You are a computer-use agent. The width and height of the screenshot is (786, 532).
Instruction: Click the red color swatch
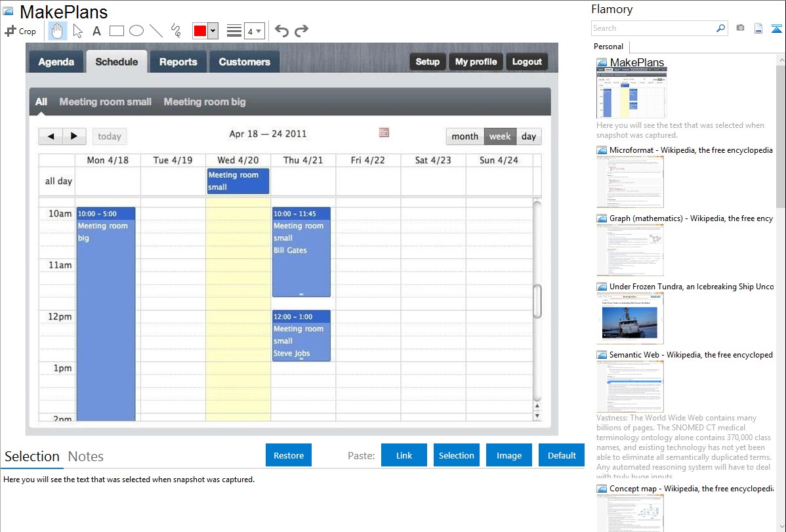pyautogui.click(x=200, y=31)
